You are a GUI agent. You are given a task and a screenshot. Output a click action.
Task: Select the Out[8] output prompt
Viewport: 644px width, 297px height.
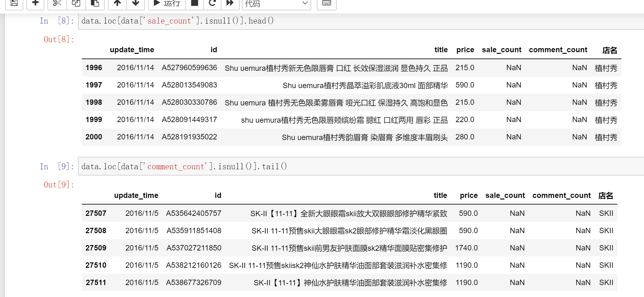59,39
